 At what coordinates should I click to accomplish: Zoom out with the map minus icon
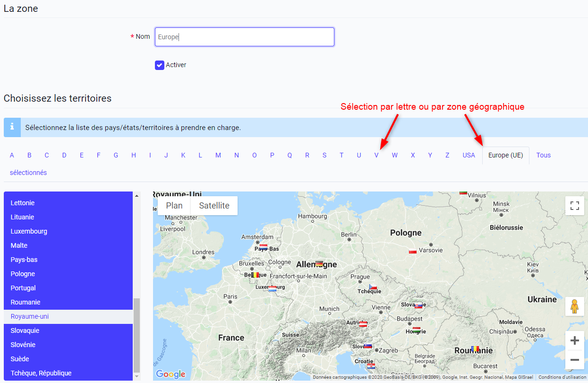point(574,360)
